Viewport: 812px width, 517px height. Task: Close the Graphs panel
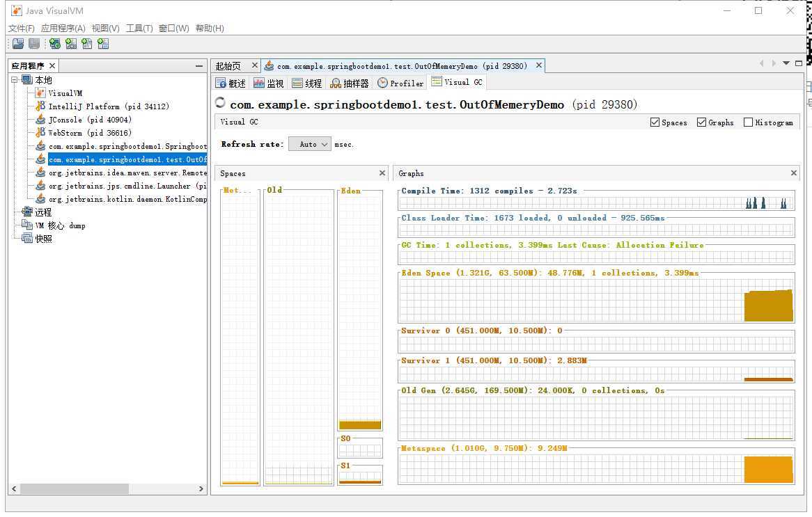click(x=793, y=173)
